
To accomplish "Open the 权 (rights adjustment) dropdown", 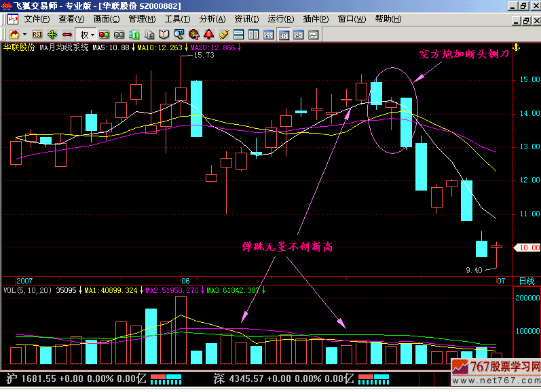I will click(88, 34).
